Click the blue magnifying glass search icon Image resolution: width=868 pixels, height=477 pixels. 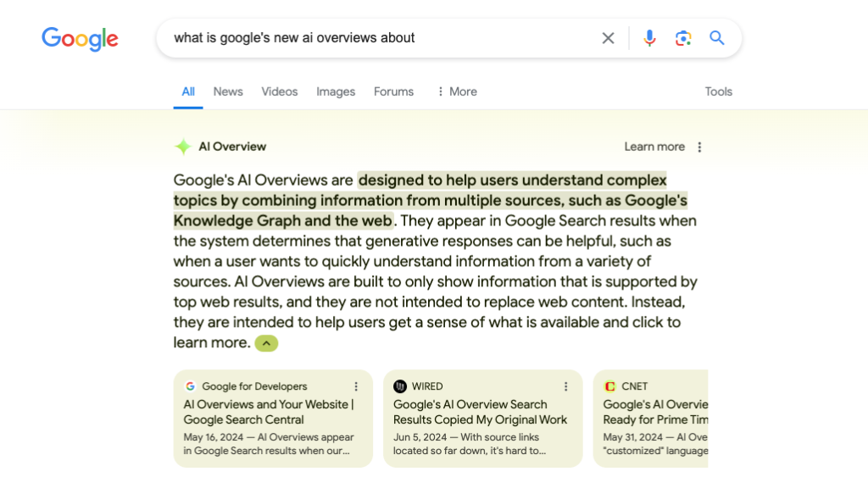tap(717, 38)
